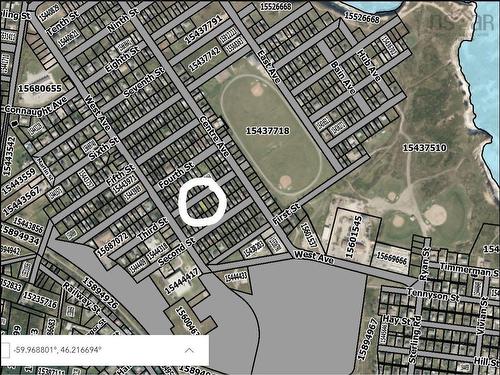Click the coordinates readout -59.968801°, 46.216694°
500x375 pixels.
(x=57, y=350)
